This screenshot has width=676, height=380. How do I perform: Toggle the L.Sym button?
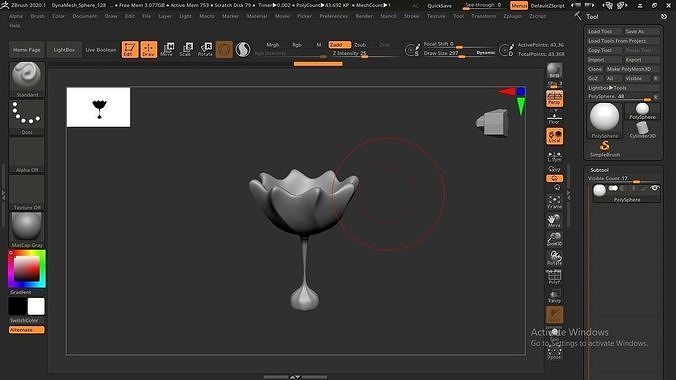pyautogui.click(x=554, y=156)
